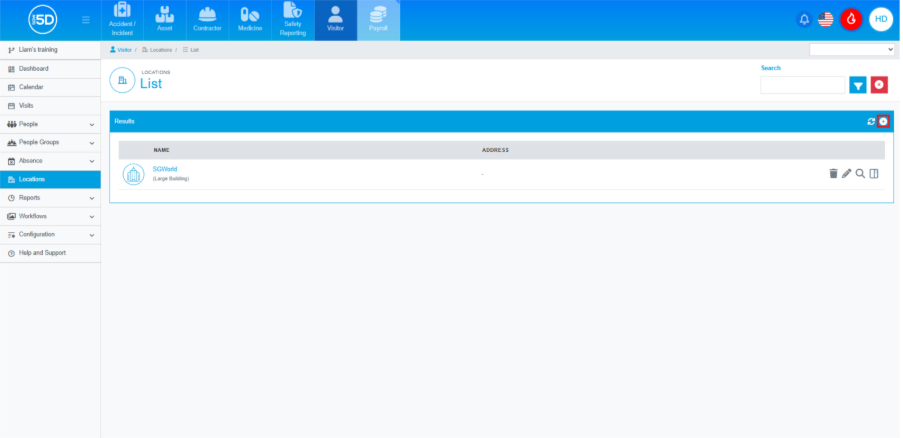Toggle the hamburger sidebar menu
Image resolution: width=903 pixels, height=438 pixels.
click(x=86, y=20)
